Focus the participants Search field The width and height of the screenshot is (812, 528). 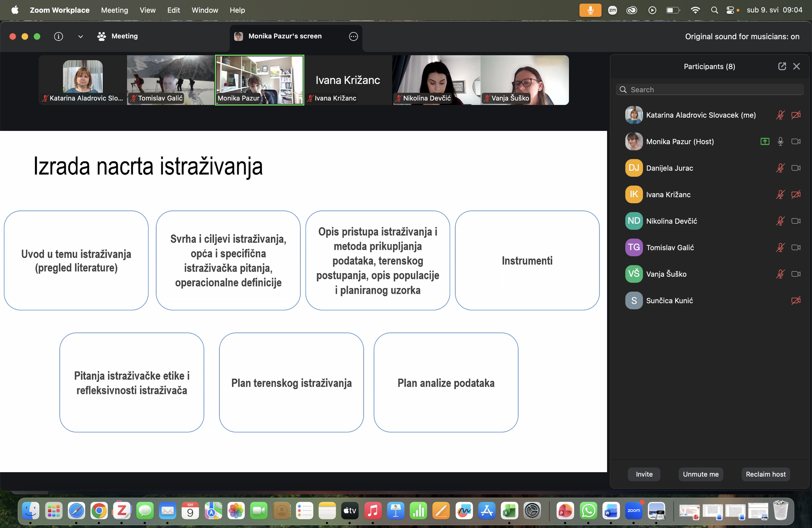pos(710,90)
